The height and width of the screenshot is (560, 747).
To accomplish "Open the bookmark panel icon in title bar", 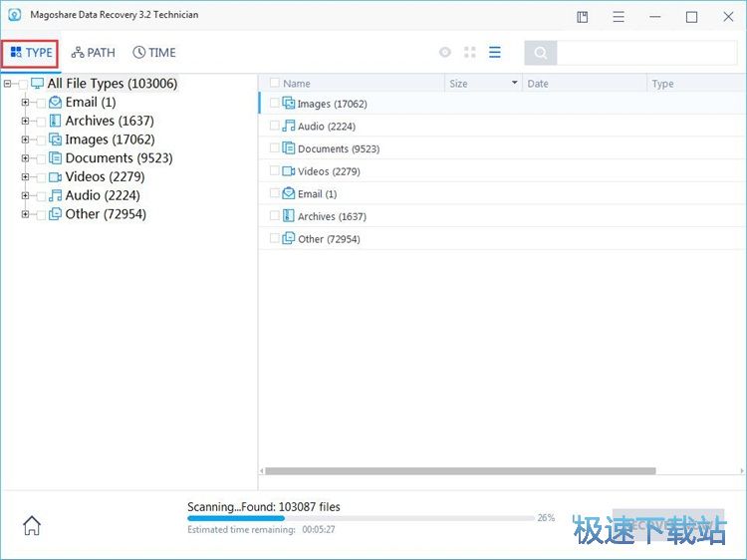I will [583, 17].
